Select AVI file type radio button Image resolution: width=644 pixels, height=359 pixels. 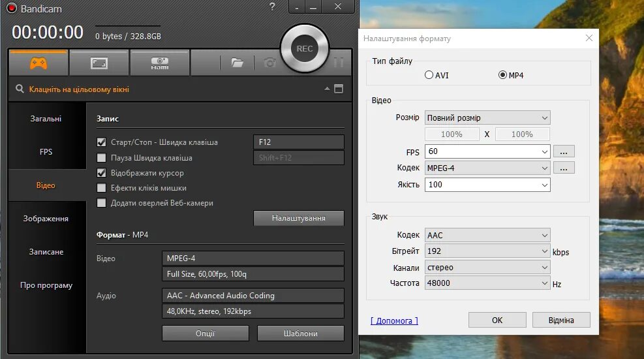click(429, 75)
